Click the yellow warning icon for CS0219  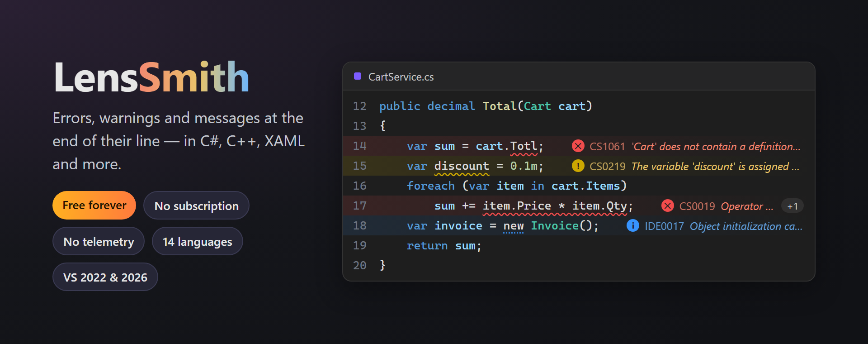pyautogui.click(x=578, y=166)
